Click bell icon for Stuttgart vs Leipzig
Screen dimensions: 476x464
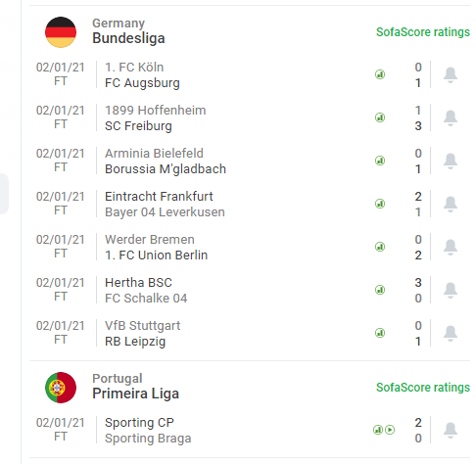(451, 333)
